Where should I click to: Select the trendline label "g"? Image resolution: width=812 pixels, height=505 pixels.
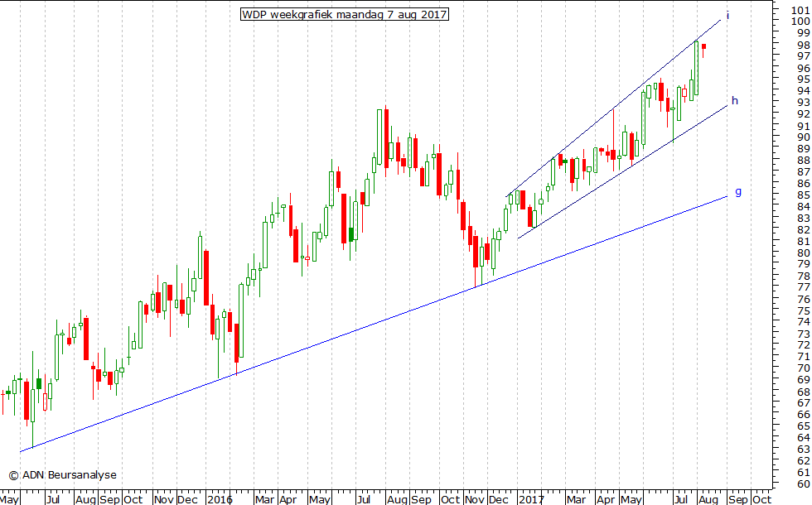click(x=738, y=192)
